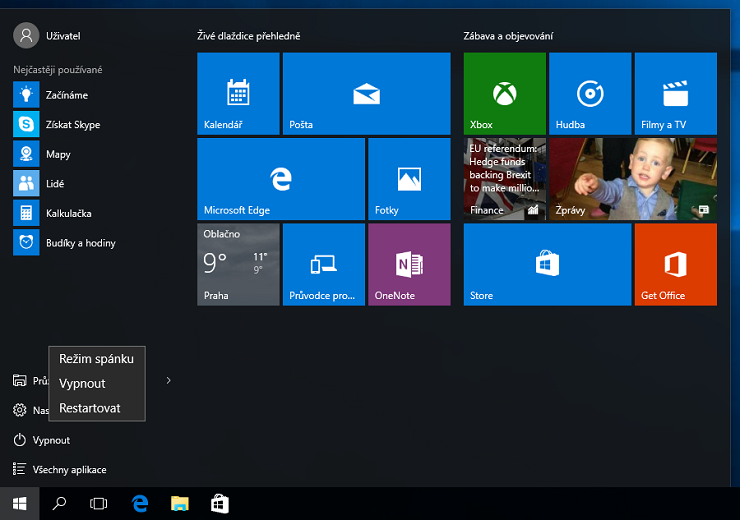Choose Vypnout in the power popup menu
This screenshot has width=740, height=520.
coord(82,383)
